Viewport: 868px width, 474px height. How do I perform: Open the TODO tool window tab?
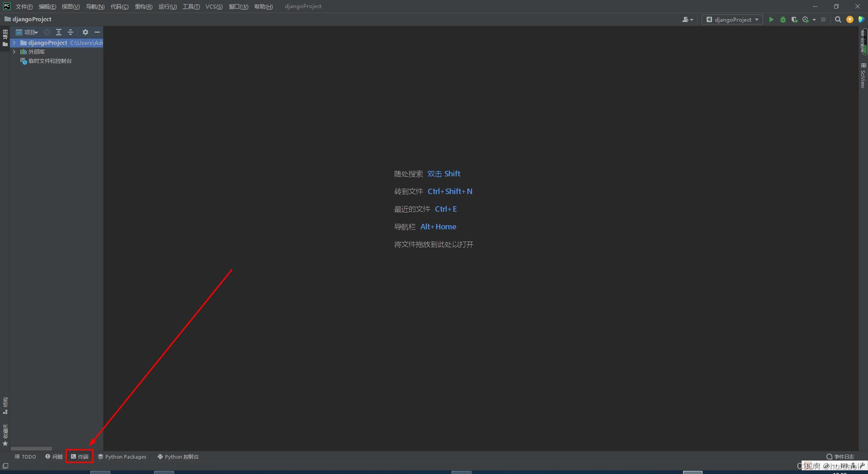25,457
